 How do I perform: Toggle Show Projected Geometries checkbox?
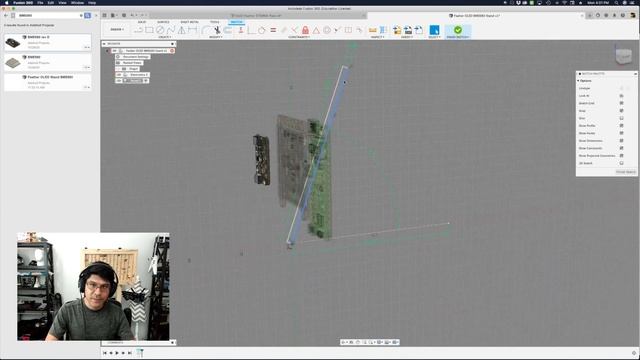tap(621, 156)
